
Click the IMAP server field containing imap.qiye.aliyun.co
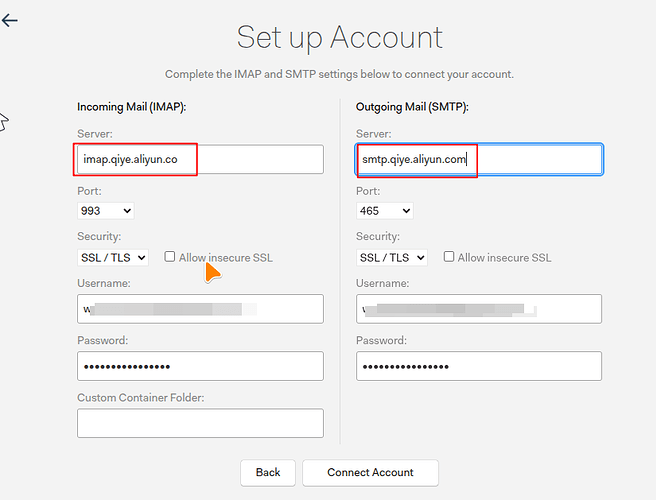[x=200, y=159]
